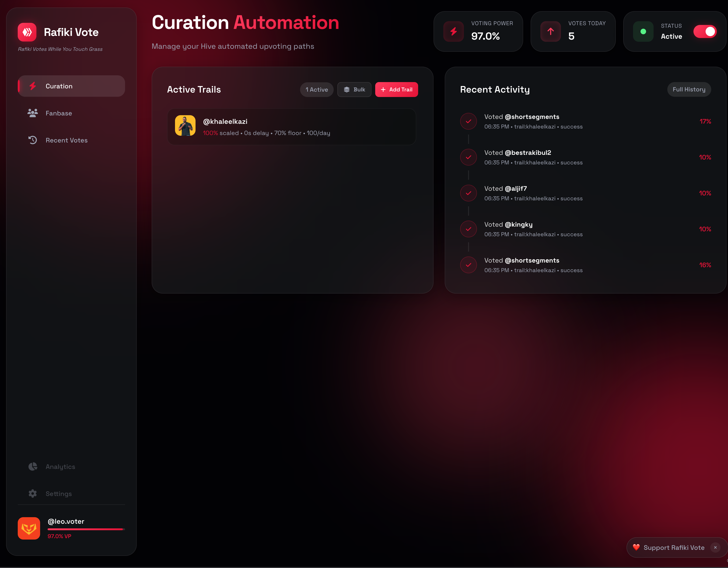Screen dimensions: 728x568
Task: Click the Settings gear icon
Action: [33, 494]
